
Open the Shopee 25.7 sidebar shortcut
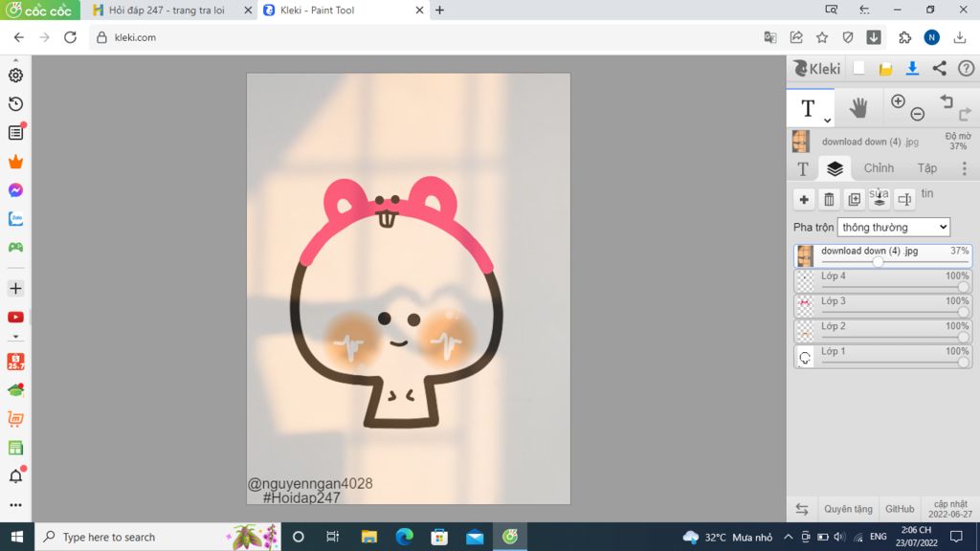point(15,362)
